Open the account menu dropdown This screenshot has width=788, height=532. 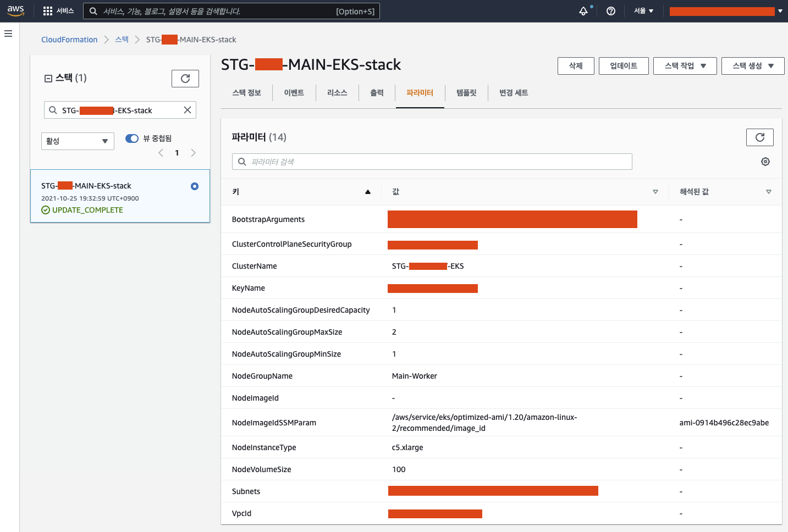(x=726, y=11)
